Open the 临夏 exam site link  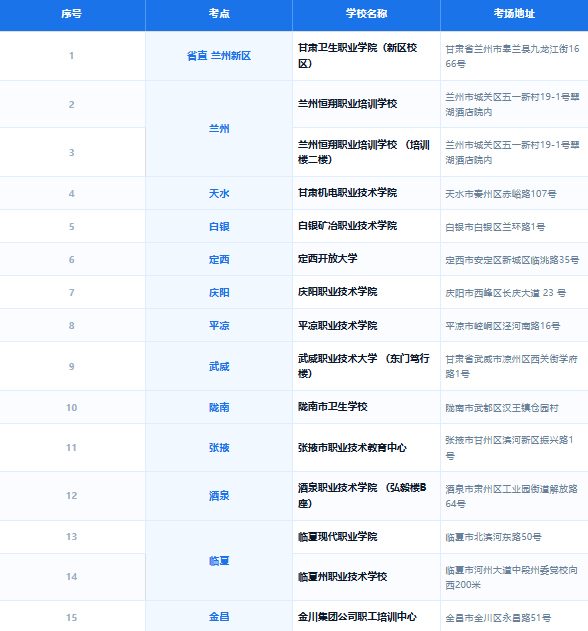click(219, 561)
